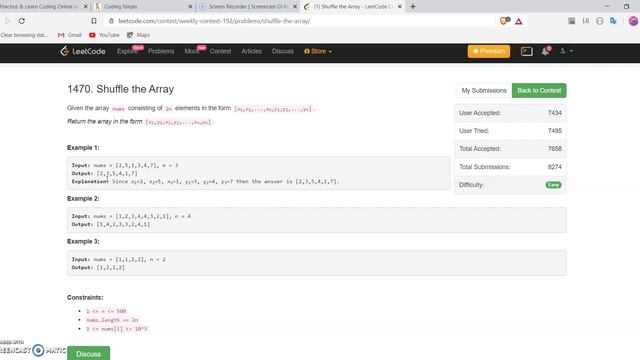640x360 pixels.
Task: Click the Gmail bookmark envelope icon
Action: pyautogui.click(x=61, y=35)
